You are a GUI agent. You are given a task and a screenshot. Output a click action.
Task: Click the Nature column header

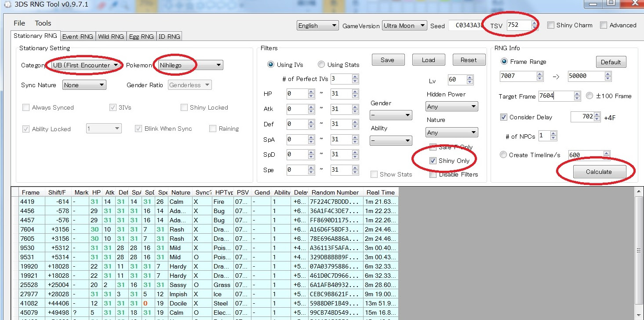point(181,192)
